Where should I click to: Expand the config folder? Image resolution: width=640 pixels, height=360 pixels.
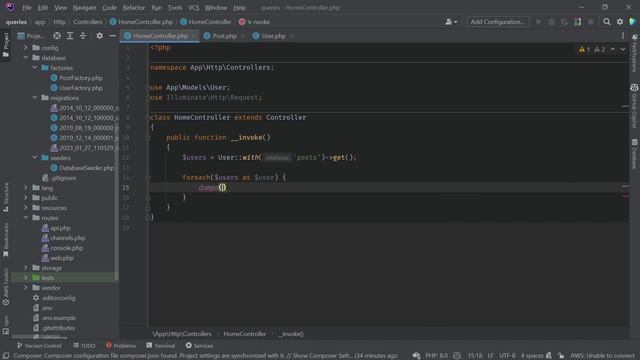coord(26,48)
